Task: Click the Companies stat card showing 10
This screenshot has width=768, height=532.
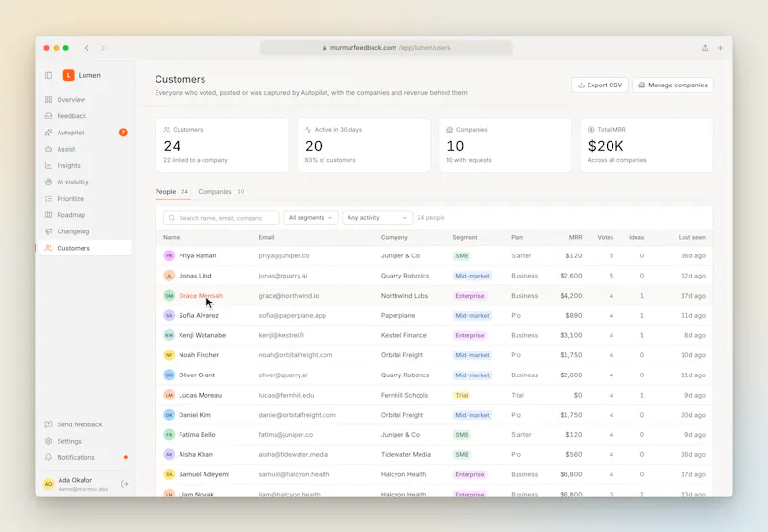Action: [x=505, y=145]
